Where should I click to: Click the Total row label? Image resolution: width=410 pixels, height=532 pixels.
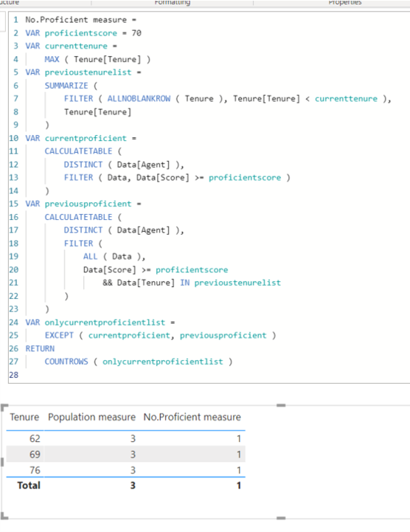click(x=29, y=486)
